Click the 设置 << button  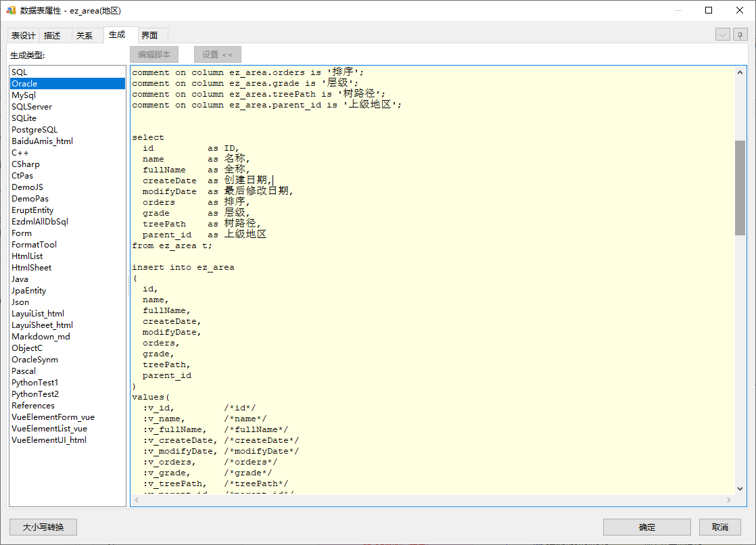(218, 55)
